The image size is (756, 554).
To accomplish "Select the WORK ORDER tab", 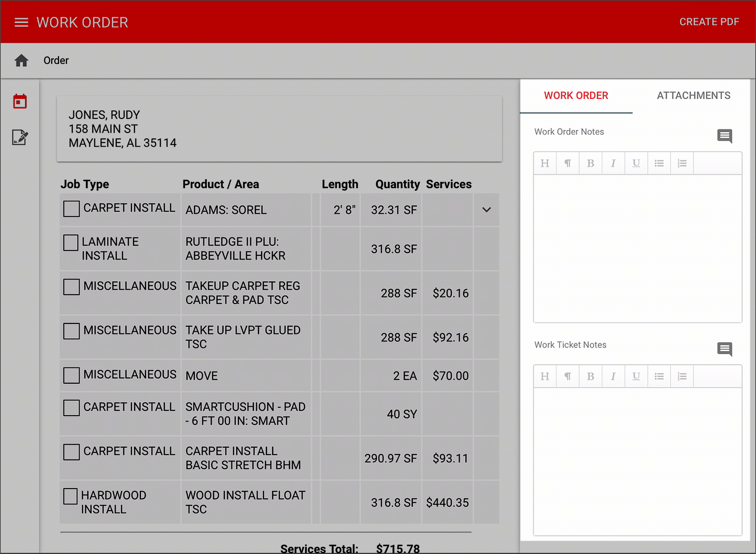I will click(x=576, y=95).
